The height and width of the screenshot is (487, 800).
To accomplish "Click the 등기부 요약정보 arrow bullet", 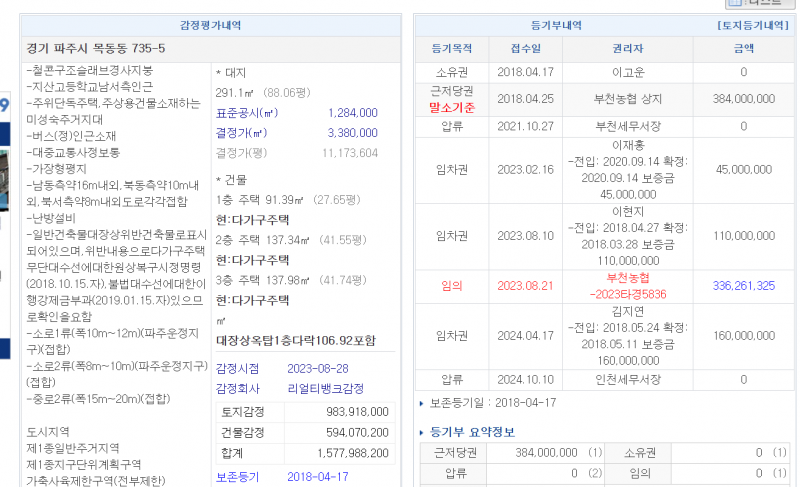I will (421, 433).
